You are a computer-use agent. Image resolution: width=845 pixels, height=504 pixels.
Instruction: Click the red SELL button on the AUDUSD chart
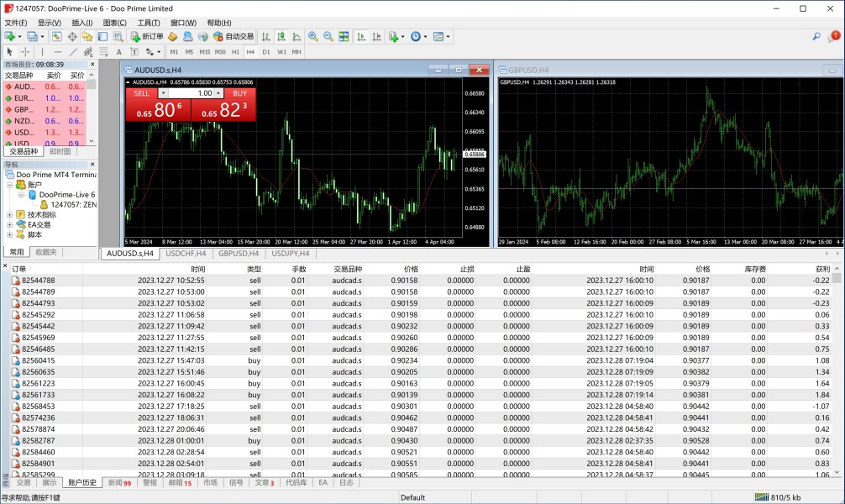[x=141, y=93]
